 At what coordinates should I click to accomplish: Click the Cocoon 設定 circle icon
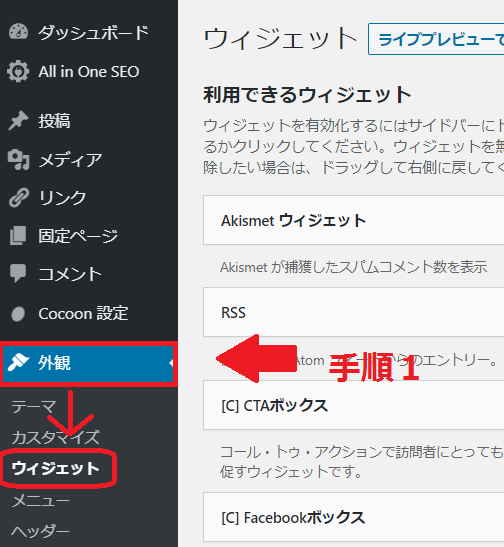point(18,314)
